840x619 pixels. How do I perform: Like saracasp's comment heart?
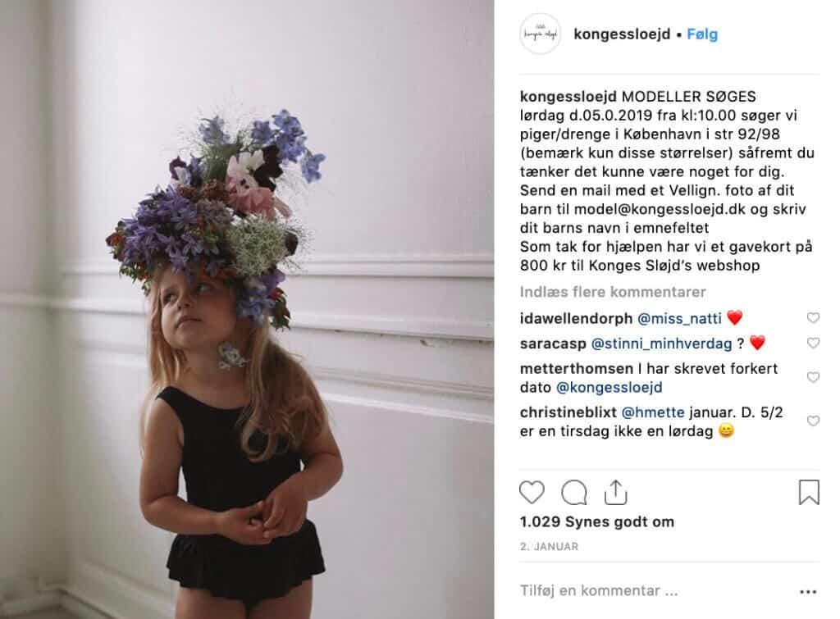pos(813,343)
